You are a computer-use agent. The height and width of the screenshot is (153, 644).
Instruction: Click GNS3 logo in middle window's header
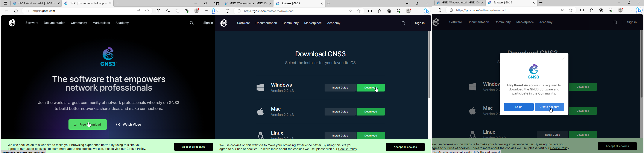tap(224, 23)
